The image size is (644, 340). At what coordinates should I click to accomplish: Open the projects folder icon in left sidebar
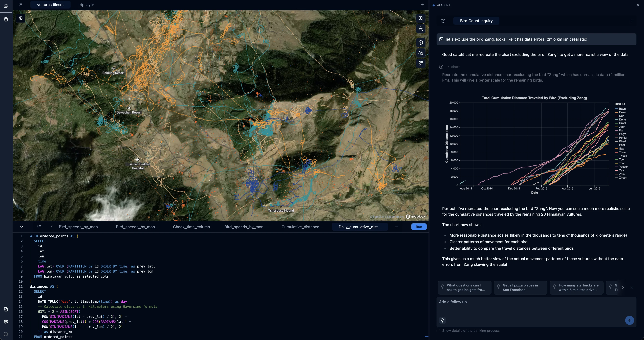click(6, 6)
